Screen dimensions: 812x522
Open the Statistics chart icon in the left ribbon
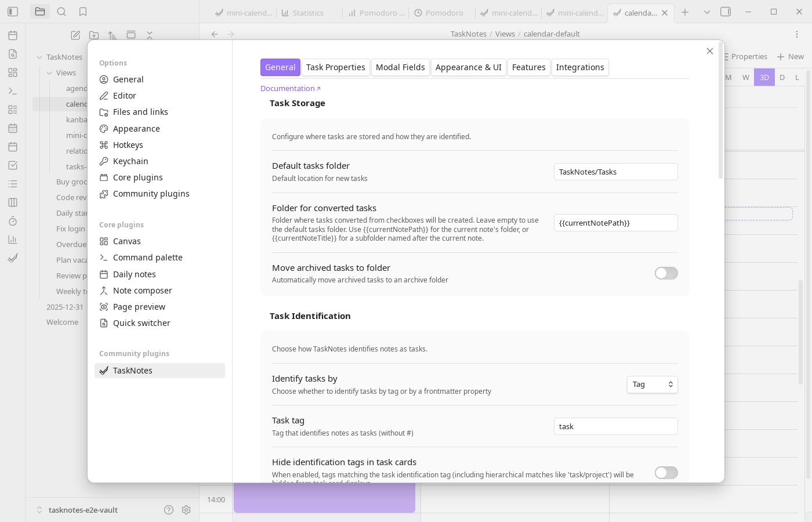[x=12, y=240]
